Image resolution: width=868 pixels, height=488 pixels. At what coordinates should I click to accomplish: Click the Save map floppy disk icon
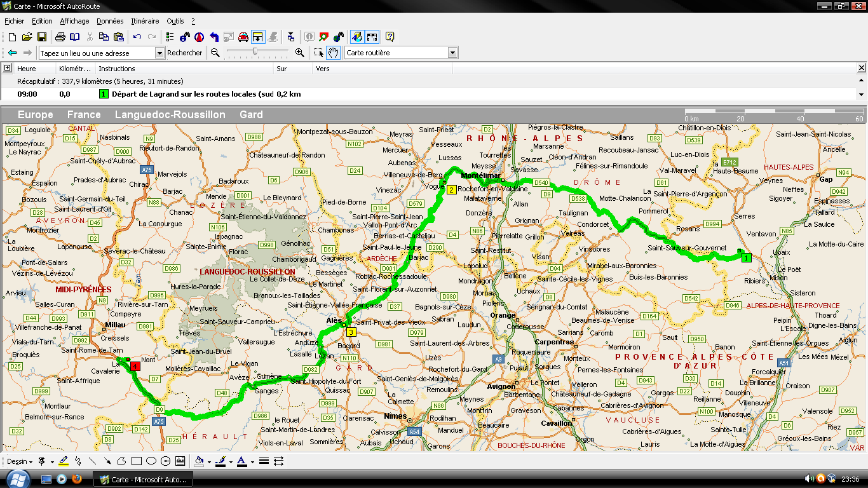41,37
